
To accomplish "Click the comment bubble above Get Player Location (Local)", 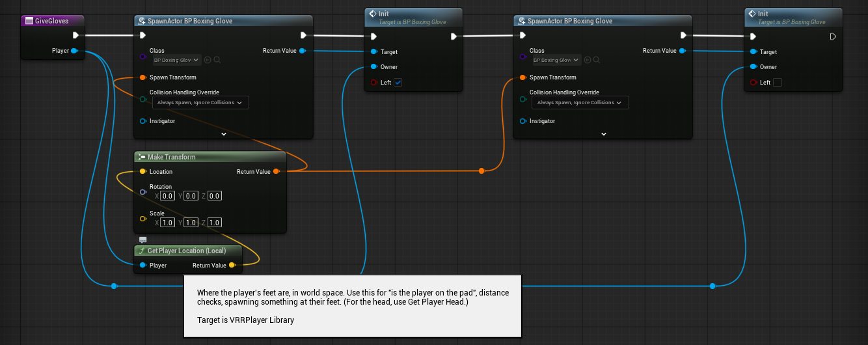I will (143, 240).
